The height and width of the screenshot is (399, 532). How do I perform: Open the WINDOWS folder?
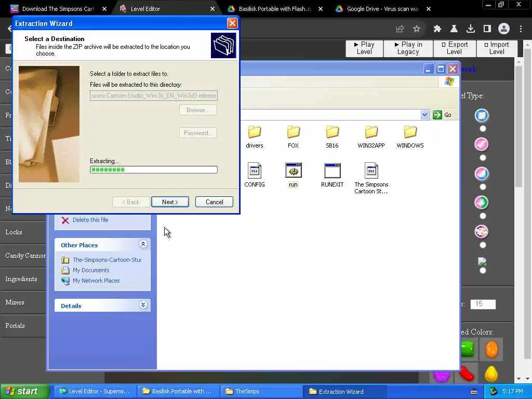tap(410, 137)
